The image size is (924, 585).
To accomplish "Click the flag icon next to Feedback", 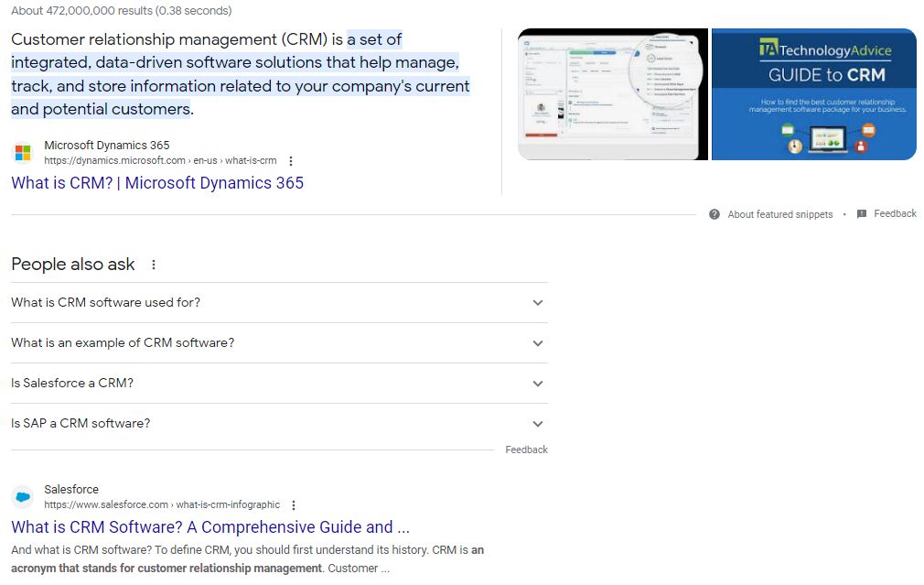I will tap(860, 213).
